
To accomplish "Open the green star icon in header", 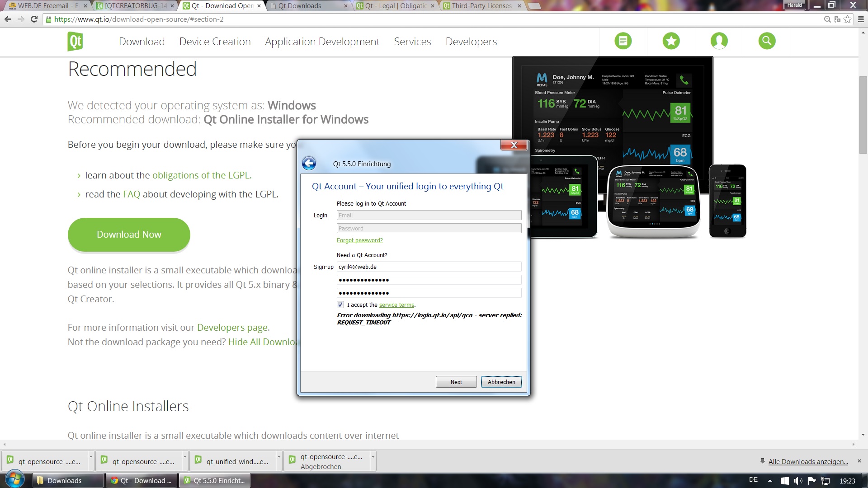I will point(671,41).
